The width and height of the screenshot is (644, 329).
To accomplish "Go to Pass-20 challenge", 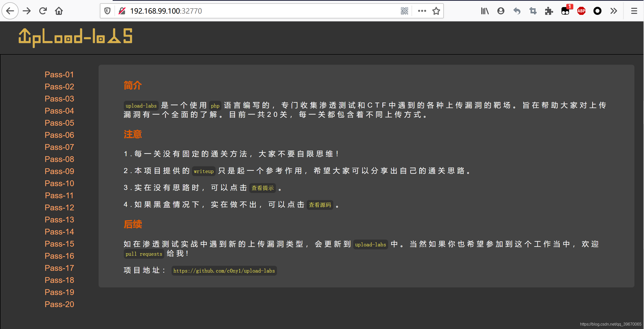I will pyautogui.click(x=59, y=304).
